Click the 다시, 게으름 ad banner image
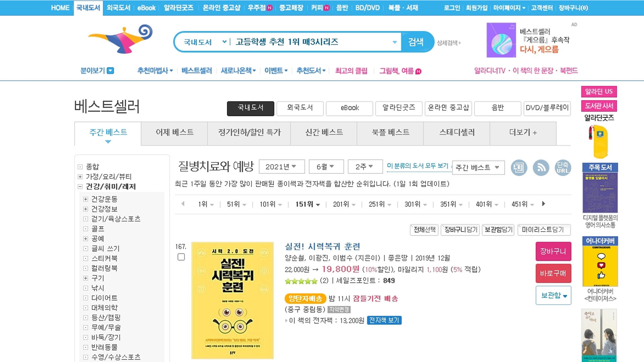The width and height of the screenshot is (644, 362). pyautogui.click(x=501, y=40)
